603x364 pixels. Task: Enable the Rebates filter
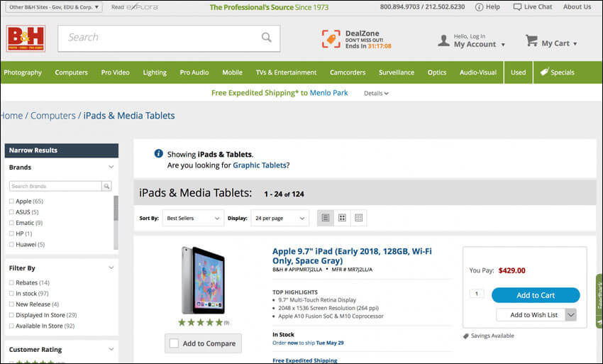pos(11,282)
